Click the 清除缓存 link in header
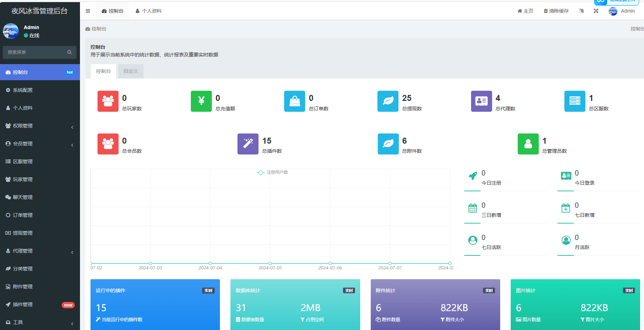 556,11
